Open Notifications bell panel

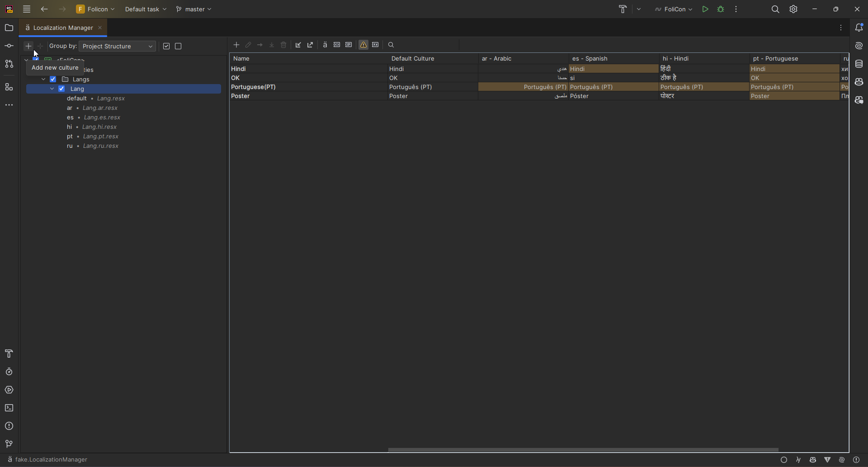tap(859, 28)
